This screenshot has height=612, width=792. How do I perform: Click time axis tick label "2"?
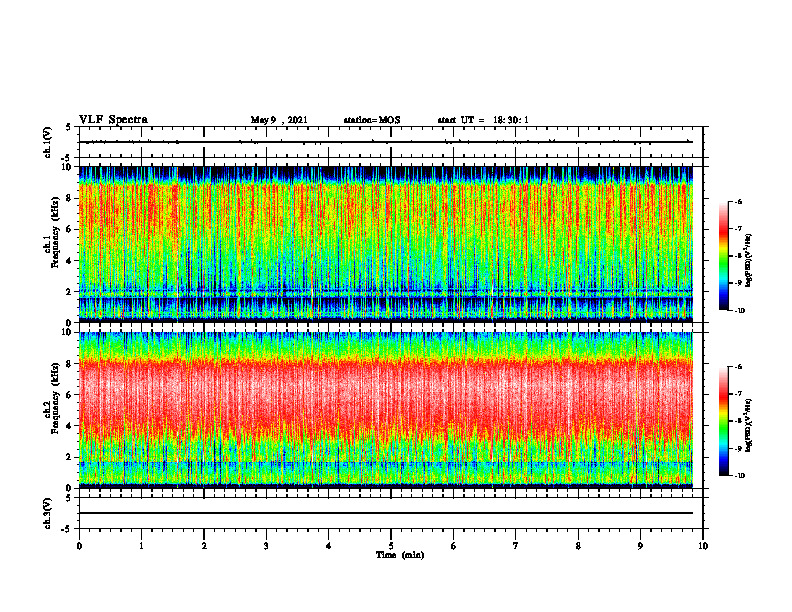204,546
